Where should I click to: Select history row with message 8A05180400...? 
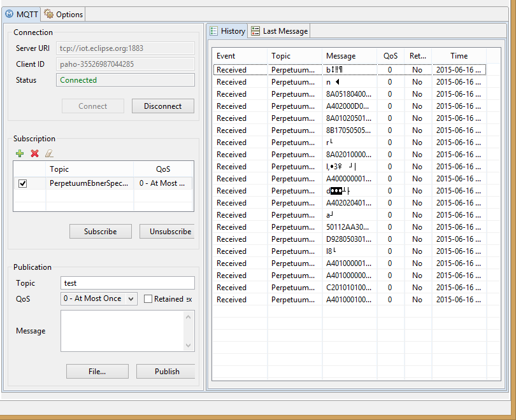click(x=350, y=94)
